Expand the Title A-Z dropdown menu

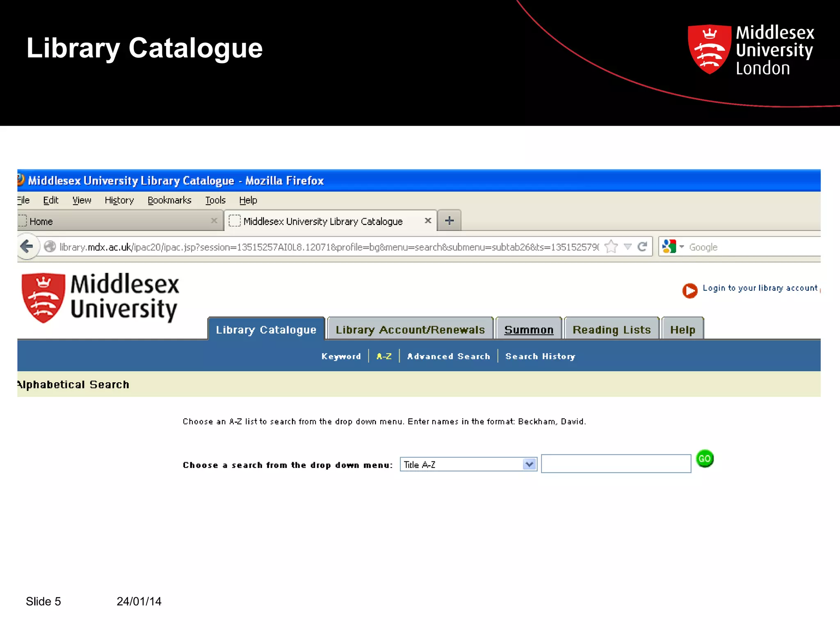(468, 464)
